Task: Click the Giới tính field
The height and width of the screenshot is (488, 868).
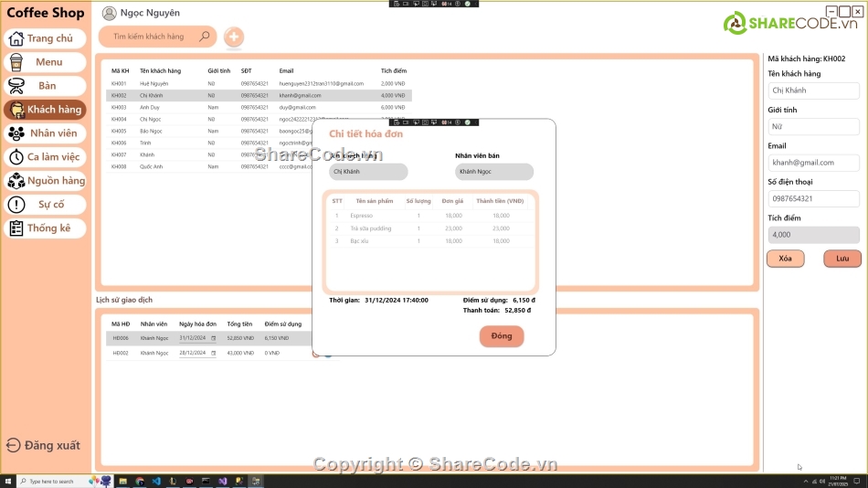Action: point(813,126)
